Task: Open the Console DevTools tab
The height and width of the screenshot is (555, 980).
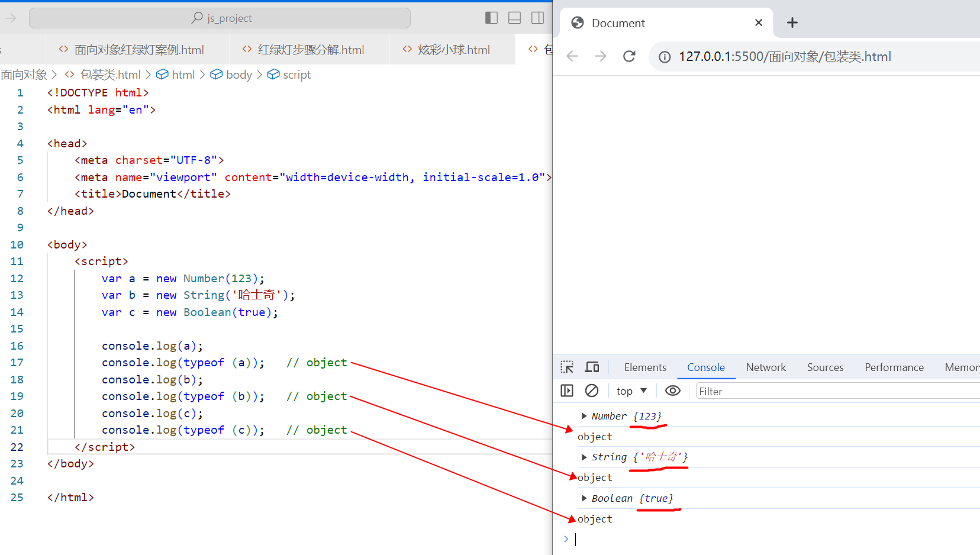Action: pos(706,367)
